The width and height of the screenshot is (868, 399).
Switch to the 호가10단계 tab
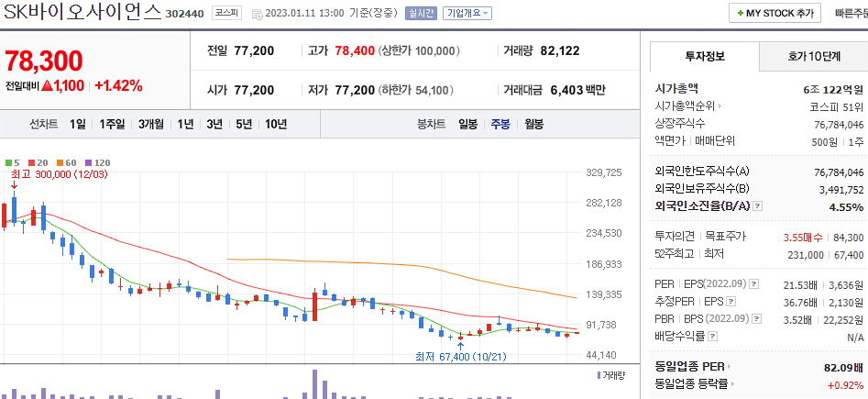814,56
